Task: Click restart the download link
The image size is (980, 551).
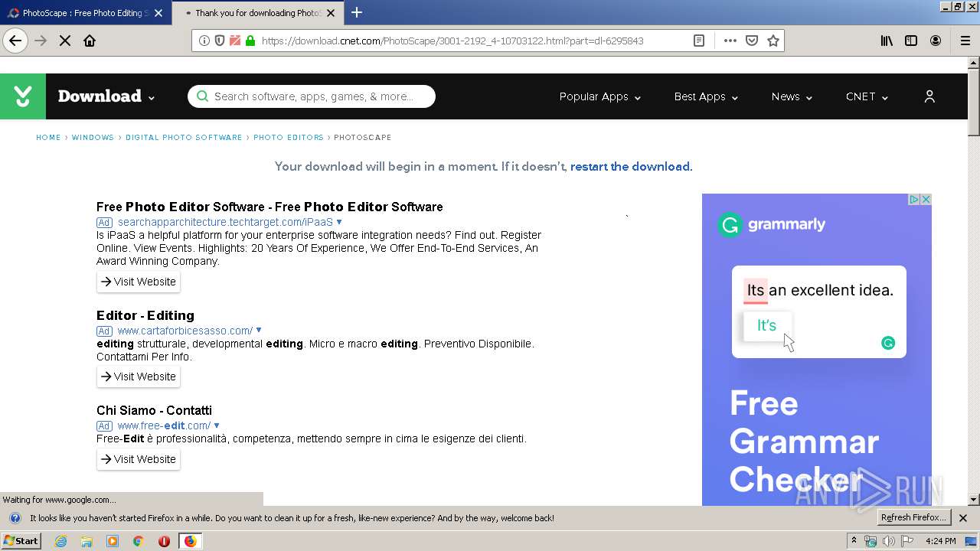Action: [x=630, y=166]
